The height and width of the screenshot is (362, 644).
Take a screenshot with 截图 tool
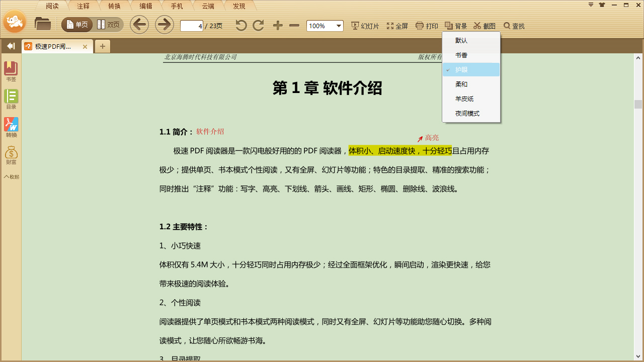tap(485, 26)
